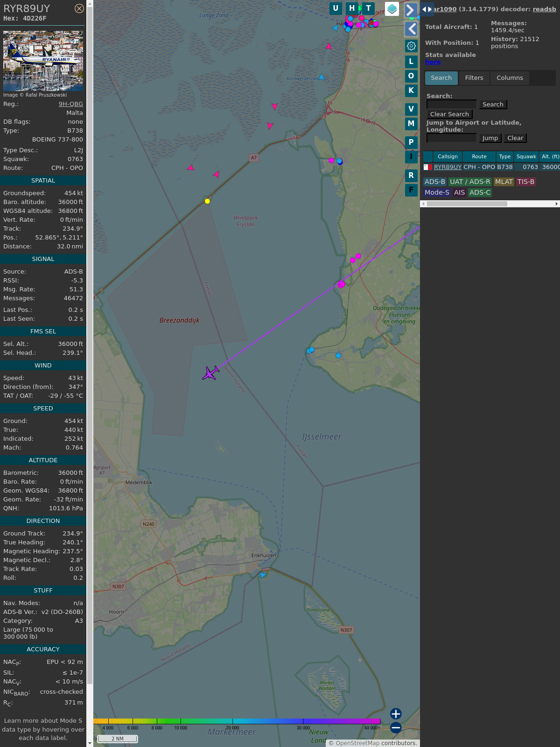Click the Malta flag in the aircraft table
Screen dimensions: 560x747
(x=427, y=167)
